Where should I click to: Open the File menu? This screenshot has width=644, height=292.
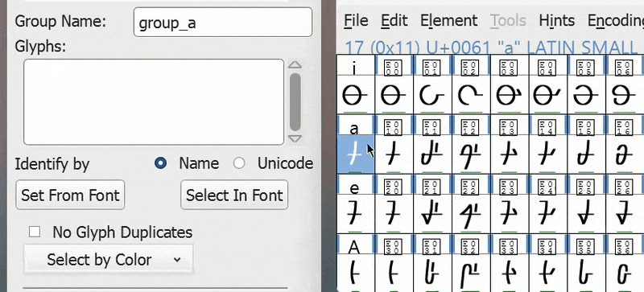pyautogui.click(x=356, y=20)
